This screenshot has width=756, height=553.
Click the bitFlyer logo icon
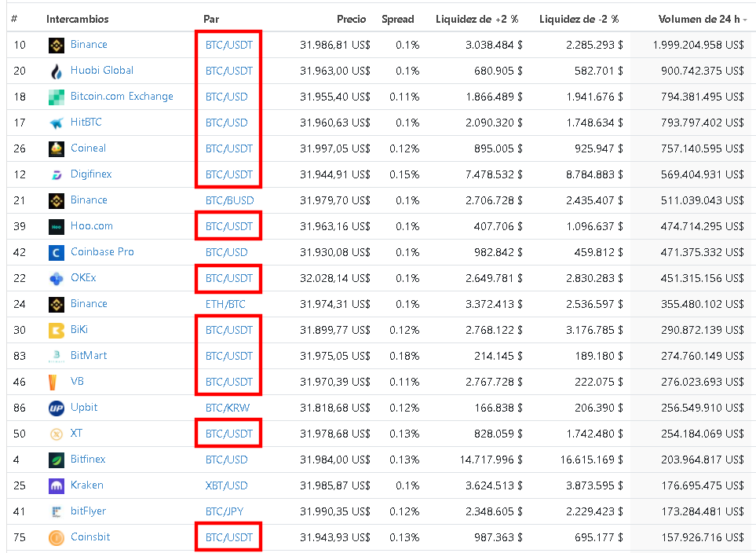click(x=57, y=511)
